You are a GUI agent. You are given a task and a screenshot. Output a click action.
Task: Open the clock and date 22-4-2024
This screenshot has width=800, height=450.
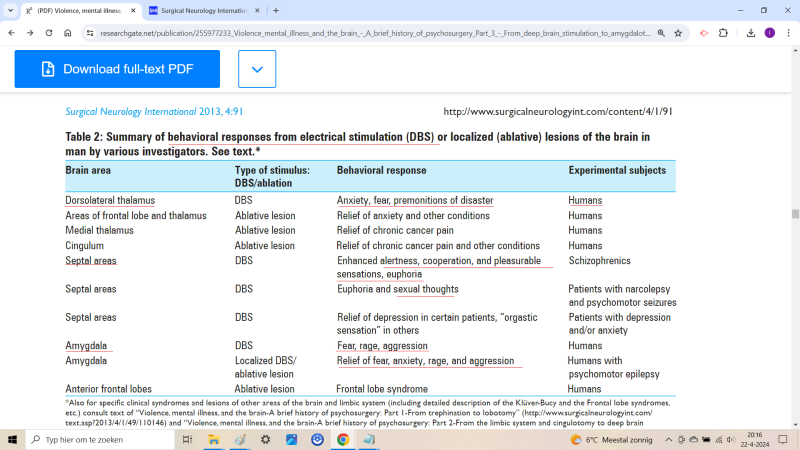click(x=755, y=439)
